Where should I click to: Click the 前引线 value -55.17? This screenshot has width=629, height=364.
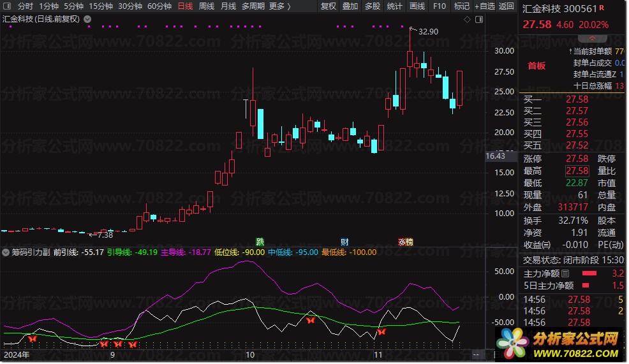pos(93,252)
